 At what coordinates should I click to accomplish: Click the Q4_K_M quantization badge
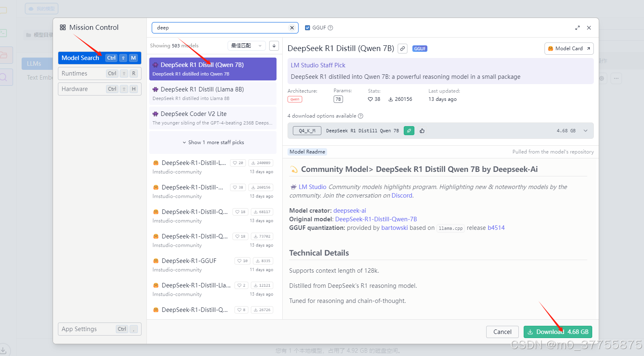[x=307, y=131]
